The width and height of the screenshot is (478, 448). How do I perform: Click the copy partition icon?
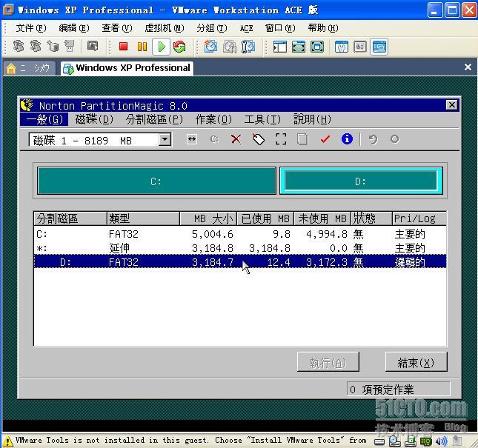point(302,139)
